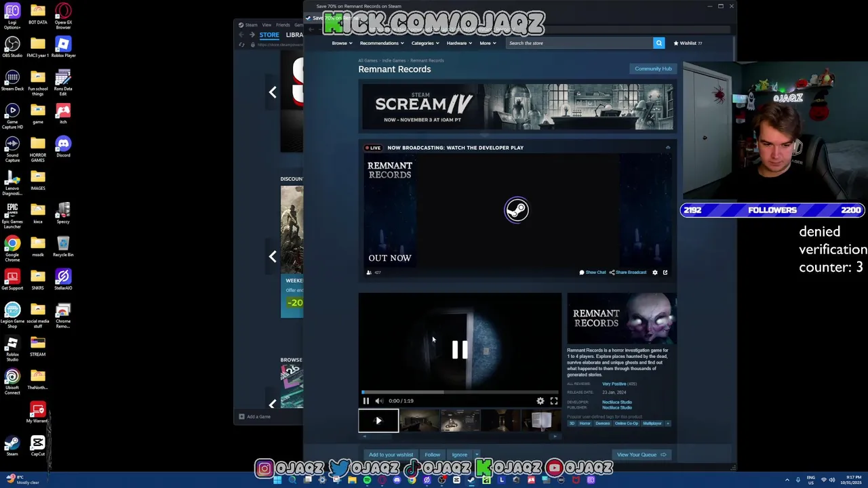Open Friends menu in background Steam window
Viewport: 868px width, 488px height.
pyautogui.click(x=283, y=25)
